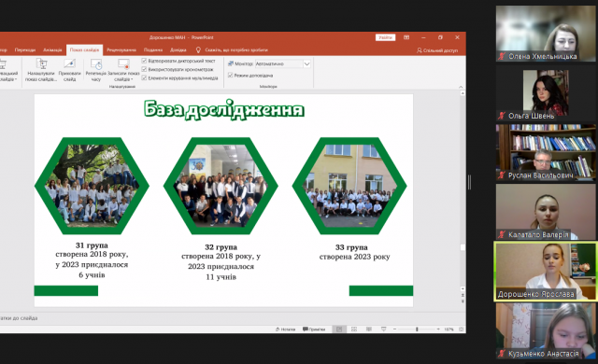Toggle 'Елементи керування мультимедіа' checkbox
598x364 pixels.
(144, 77)
